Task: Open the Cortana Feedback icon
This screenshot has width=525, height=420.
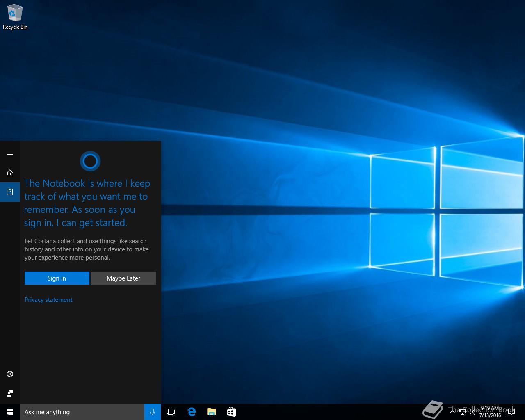Action: [x=10, y=394]
